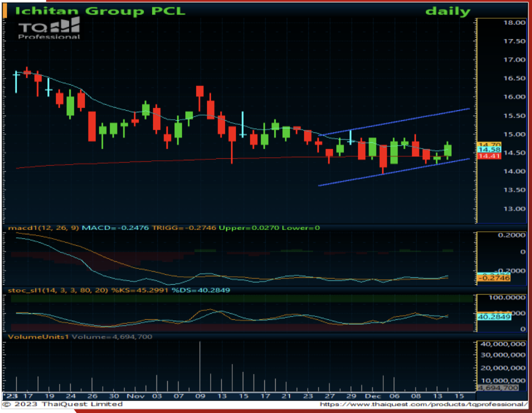
Task: Click the orange 14.70 price tag
Action: 489,144
